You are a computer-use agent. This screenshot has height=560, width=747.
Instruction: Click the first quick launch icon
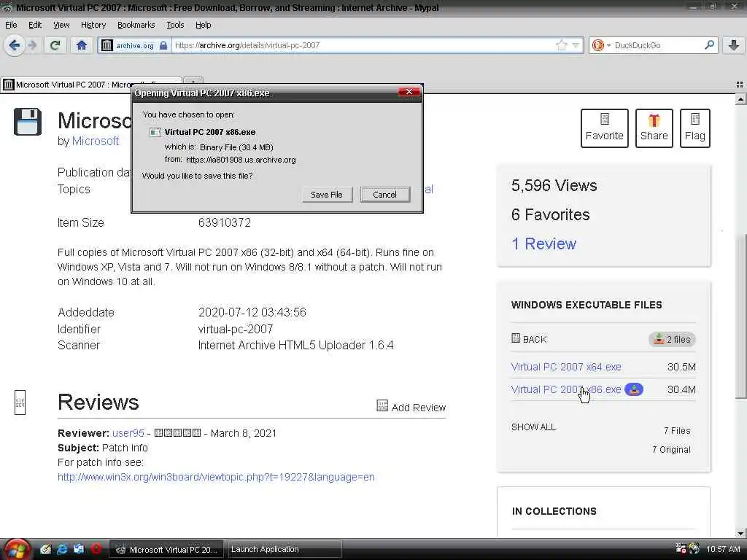point(45,550)
